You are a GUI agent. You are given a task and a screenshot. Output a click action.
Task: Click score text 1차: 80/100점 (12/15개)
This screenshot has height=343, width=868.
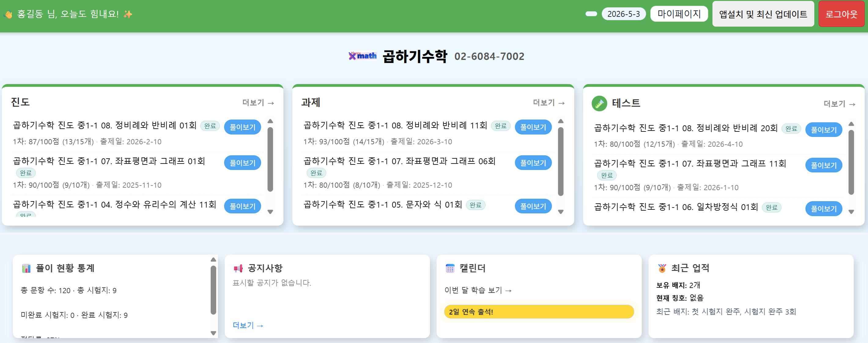[634, 144]
